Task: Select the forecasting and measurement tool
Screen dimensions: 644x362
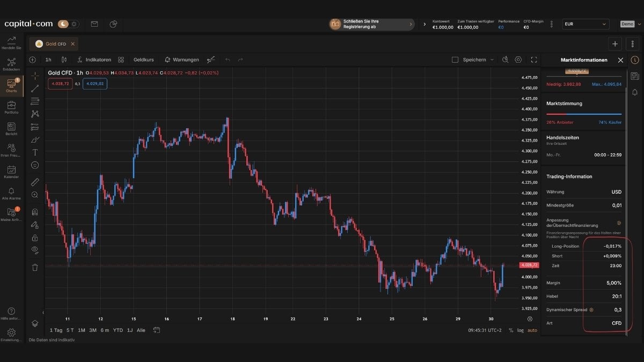Action: point(35,127)
